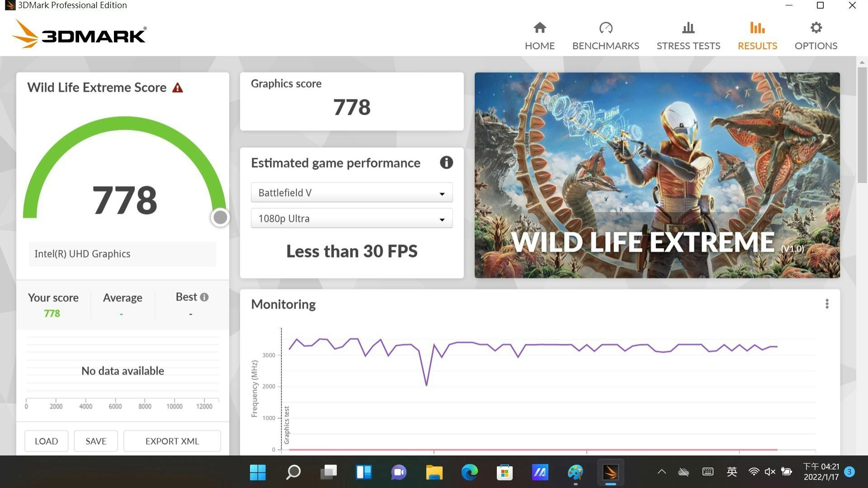Select the RESULTS tab
Image resolution: width=868 pixels, height=488 pixels.
click(x=757, y=36)
